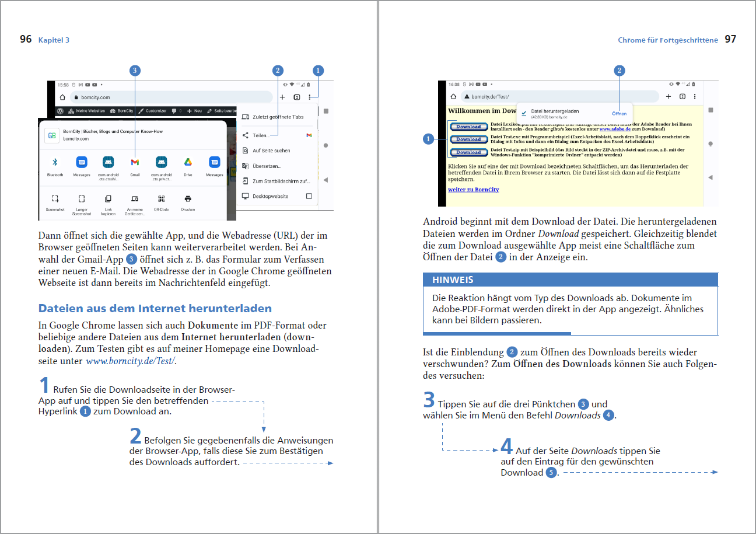Open three-dot menu on borncity.de/Test/ browser
756x534 pixels.
(694, 97)
